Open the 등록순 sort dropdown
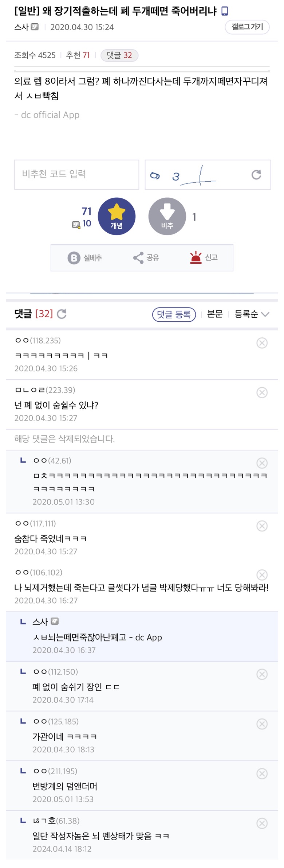 252,314
